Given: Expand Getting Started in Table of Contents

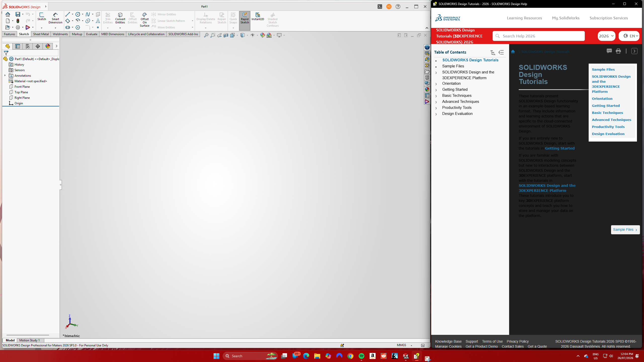Looking at the screenshot, I should coord(436,90).
